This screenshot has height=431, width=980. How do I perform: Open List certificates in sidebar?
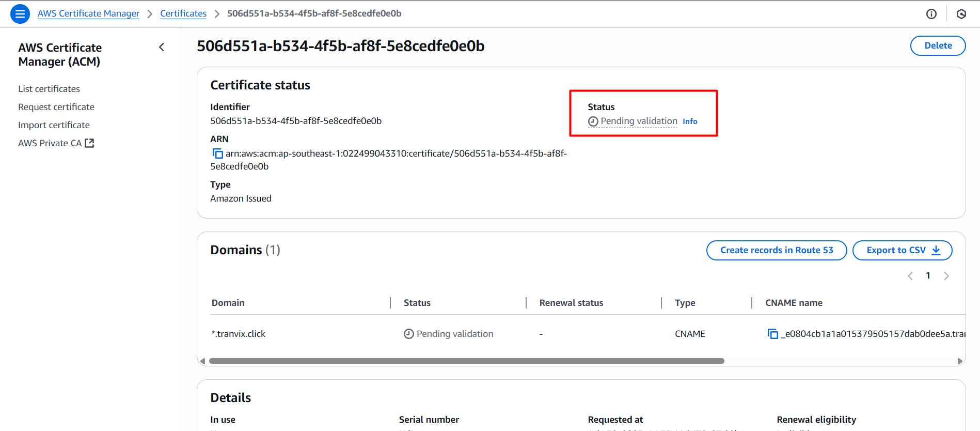click(49, 89)
